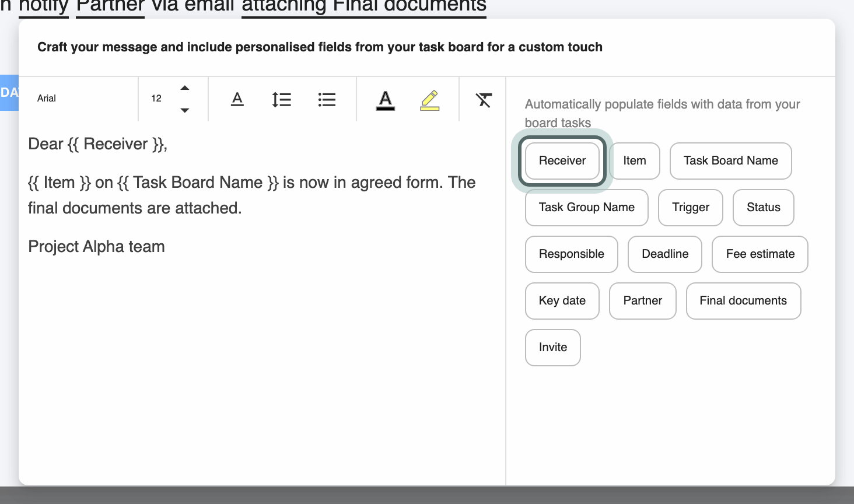Click the 'Dear {{ Receiver }},' line
Image resolution: width=854 pixels, height=504 pixels.
pos(98,144)
